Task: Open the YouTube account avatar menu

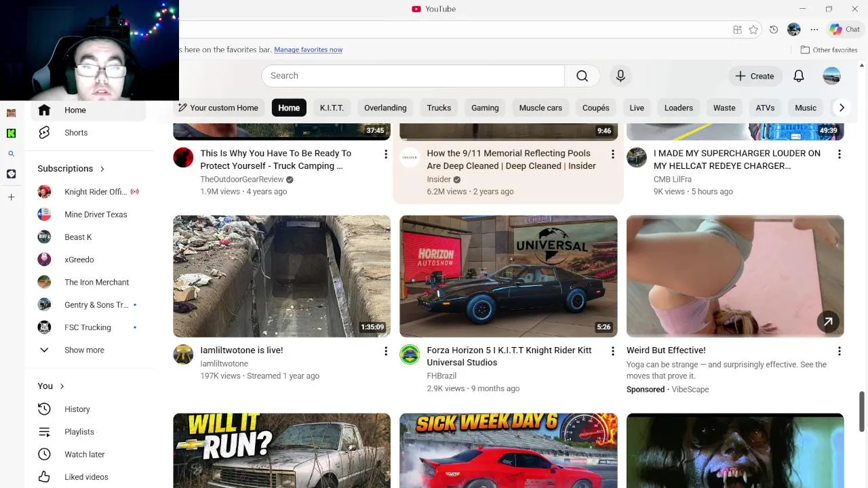Action: (x=832, y=76)
